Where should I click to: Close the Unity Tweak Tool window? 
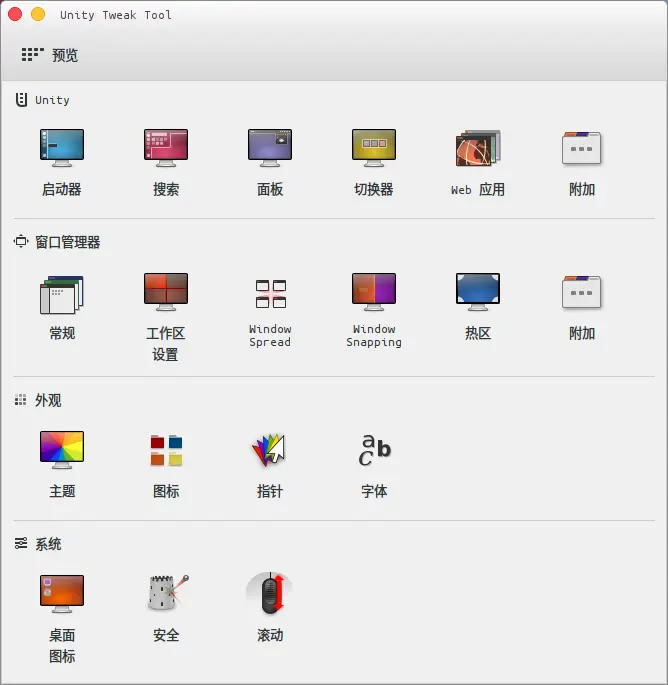click(15, 14)
